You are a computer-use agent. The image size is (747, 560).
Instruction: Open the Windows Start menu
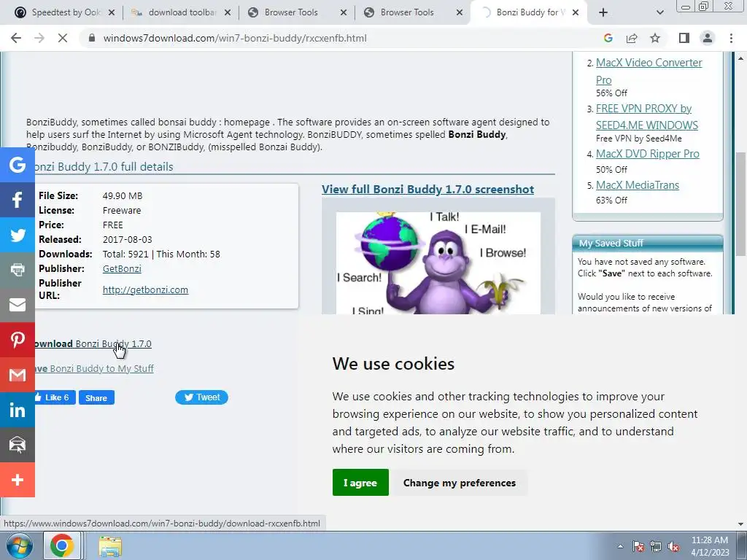point(20,545)
